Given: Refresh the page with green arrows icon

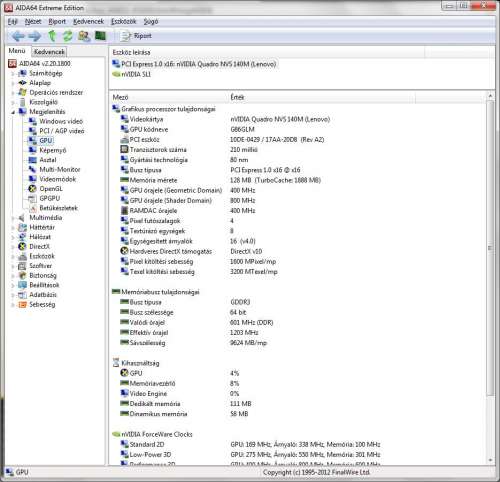Looking at the screenshot, I should pyautogui.click(x=68, y=36).
